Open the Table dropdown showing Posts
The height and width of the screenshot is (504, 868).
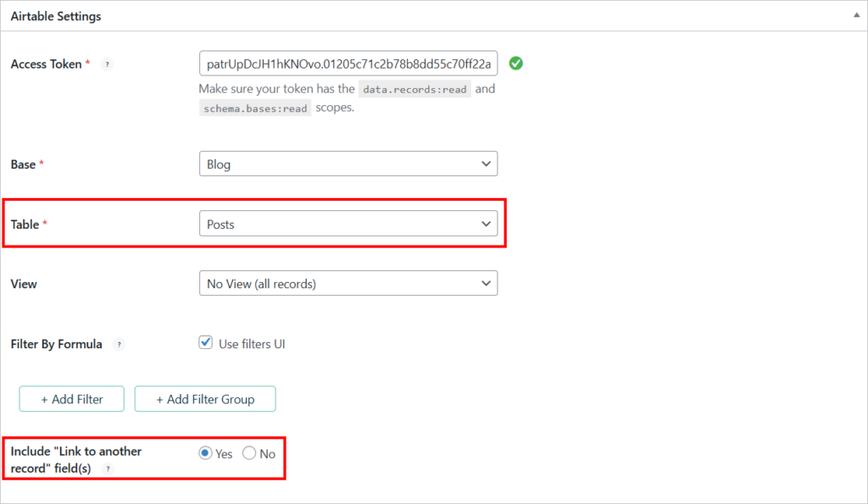point(348,224)
